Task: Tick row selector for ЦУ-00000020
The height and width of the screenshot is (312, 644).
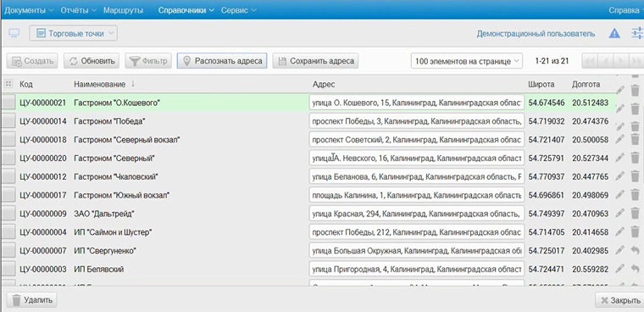Action: coord(8,158)
